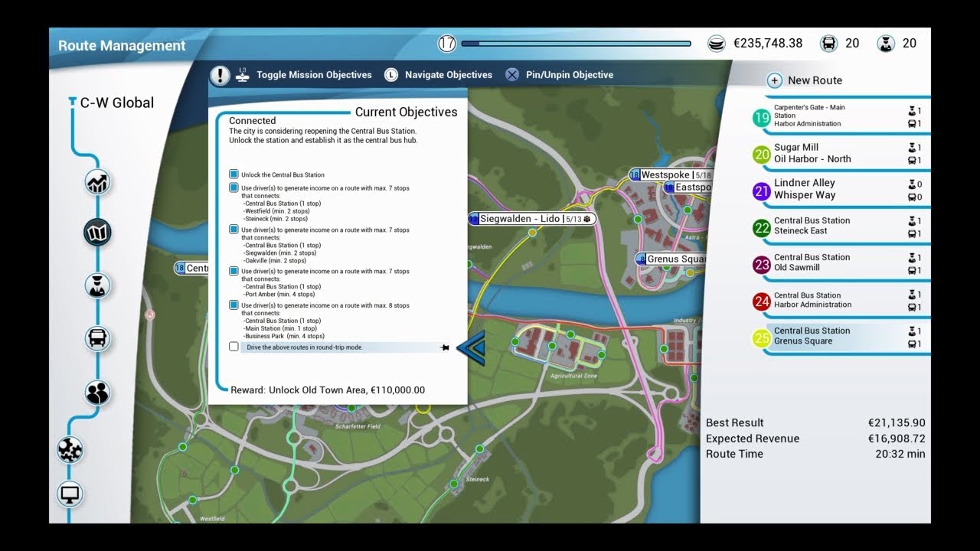Click the route 25 number badge
The height and width of the screenshot is (551, 980).
point(762,337)
